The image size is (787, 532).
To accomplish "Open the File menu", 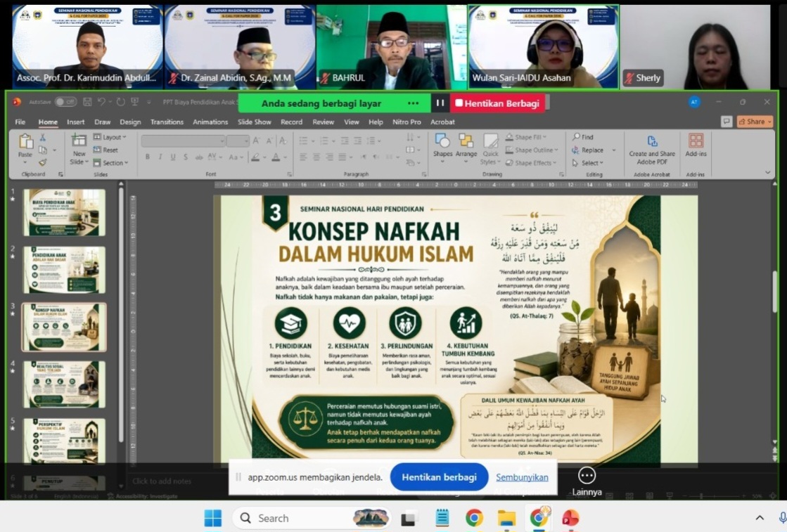I will [x=20, y=122].
